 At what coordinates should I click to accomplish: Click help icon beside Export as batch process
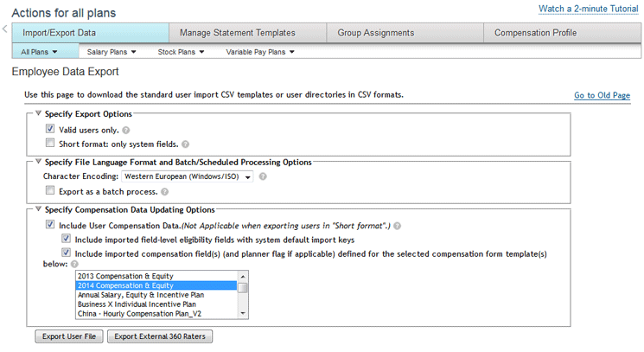[165, 191]
